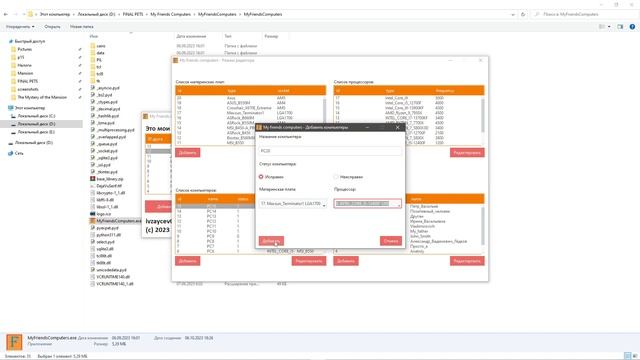Image resolution: width=640 pixels, height=360 pixels.
Task: Click Добавить under computers list
Action: (x=188, y=261)
